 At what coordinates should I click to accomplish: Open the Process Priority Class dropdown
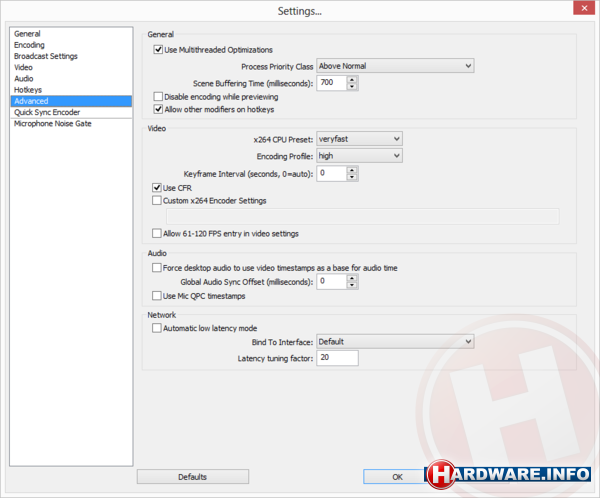395,66
